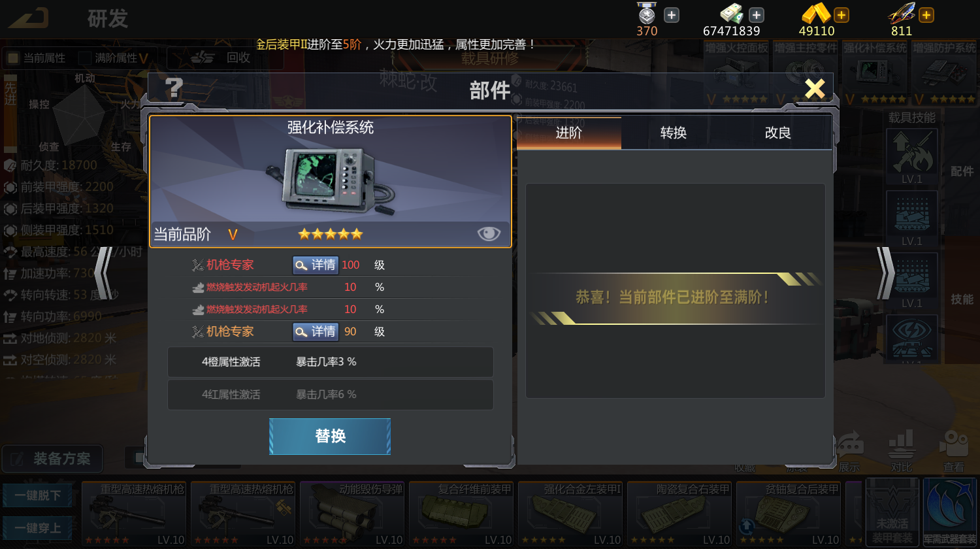The image size is (980, 549).
Task: Click the 4橙属性激活 bonus row
Action: pos(330,361)
